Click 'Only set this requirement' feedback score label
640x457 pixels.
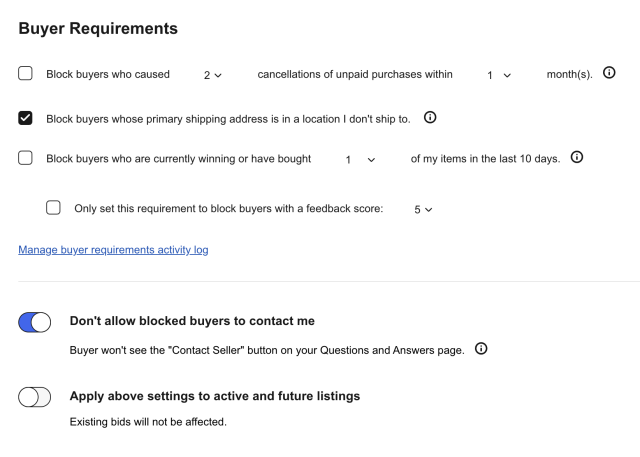click(x=229, y=209)
